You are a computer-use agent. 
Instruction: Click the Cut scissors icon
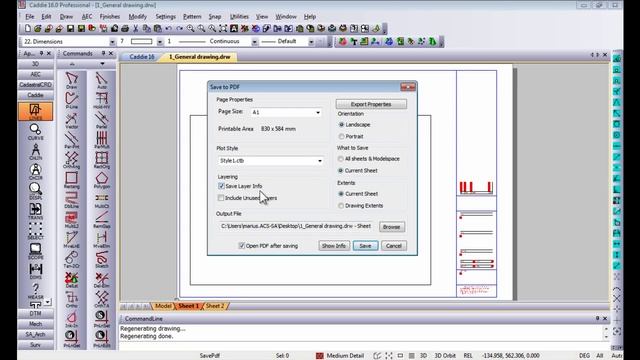[x=136, y=29]
